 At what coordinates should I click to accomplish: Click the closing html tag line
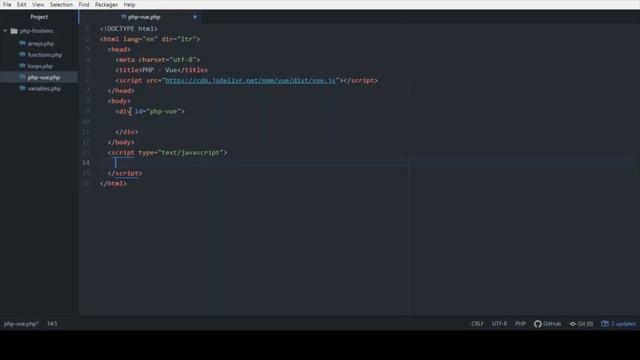coord(113,184)
